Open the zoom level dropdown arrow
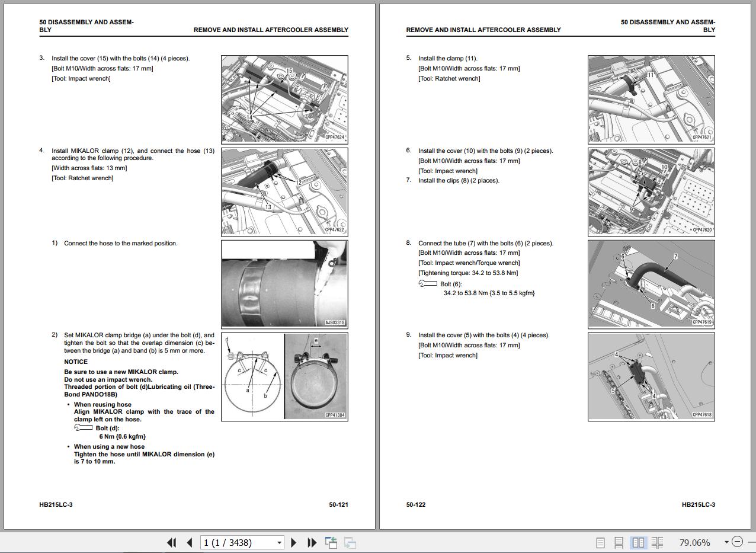The image size is (756, 553). click(726, 542)
